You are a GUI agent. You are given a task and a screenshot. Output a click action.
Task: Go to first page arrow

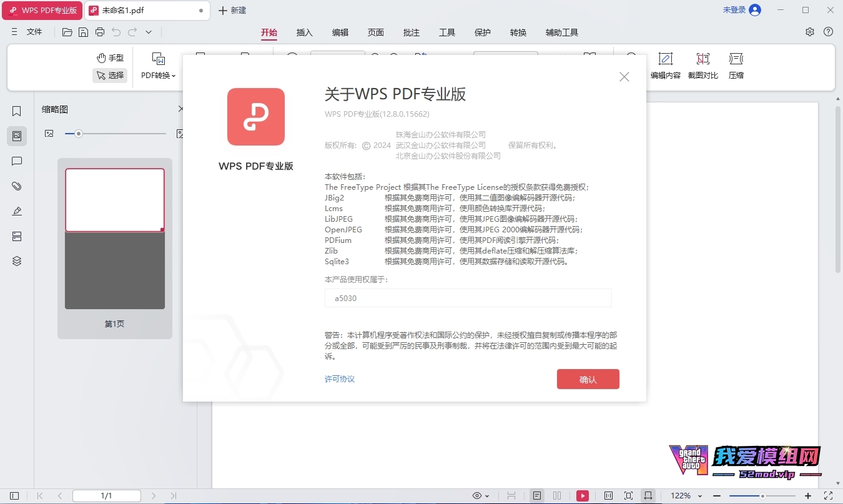click(40, 496)
